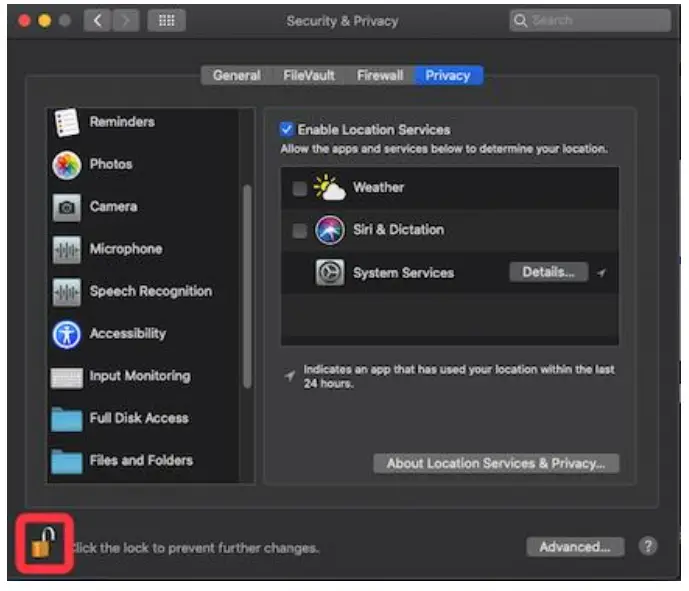Click the System Services label

(x=403, y=273)
